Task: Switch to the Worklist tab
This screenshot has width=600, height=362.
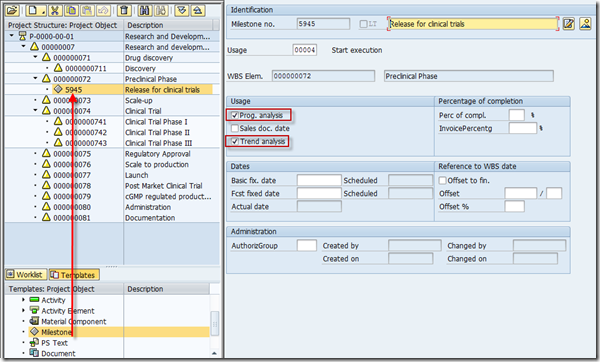Action: [26, 274]
